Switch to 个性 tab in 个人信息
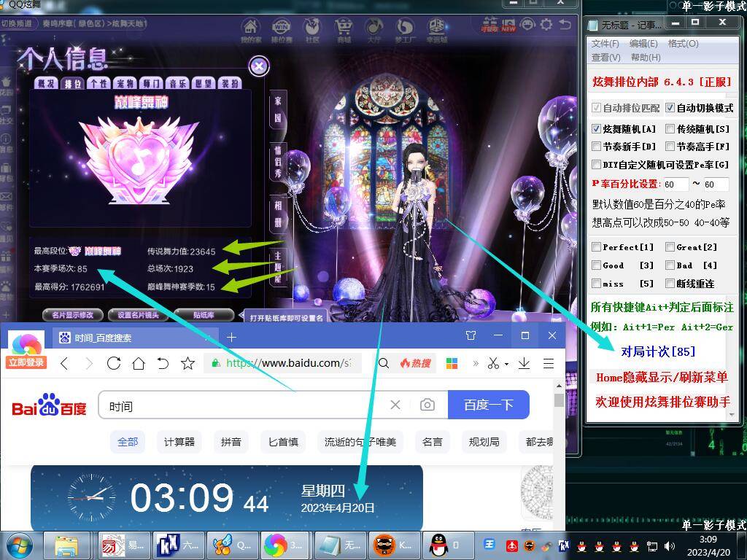 point(99,83)
